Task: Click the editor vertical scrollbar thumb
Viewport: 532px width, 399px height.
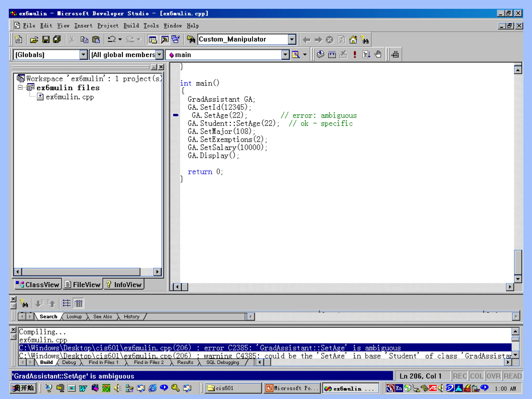Action: click(x=518, y=262)
